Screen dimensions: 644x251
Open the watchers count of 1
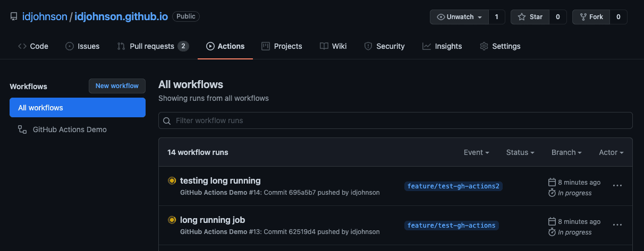(x=497, y=17)
